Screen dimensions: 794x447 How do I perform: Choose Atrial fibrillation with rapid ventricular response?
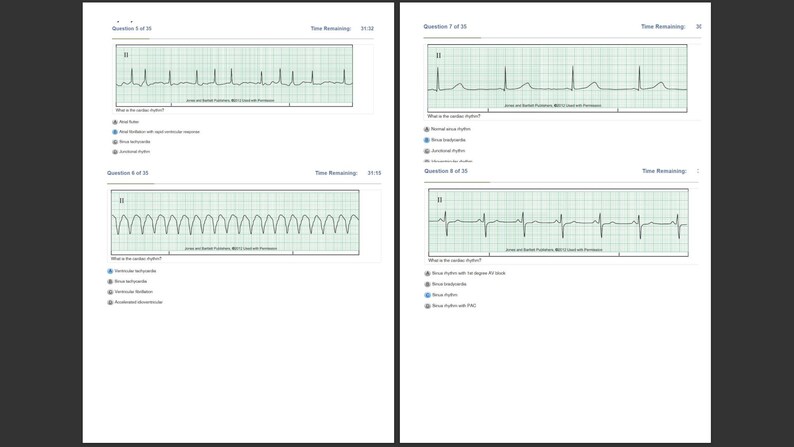point(156,132)
